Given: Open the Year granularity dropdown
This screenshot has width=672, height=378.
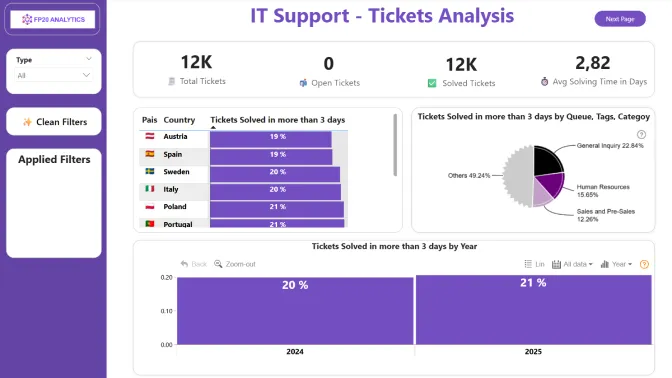Looking at the screenshot, I should pos(616,264).
